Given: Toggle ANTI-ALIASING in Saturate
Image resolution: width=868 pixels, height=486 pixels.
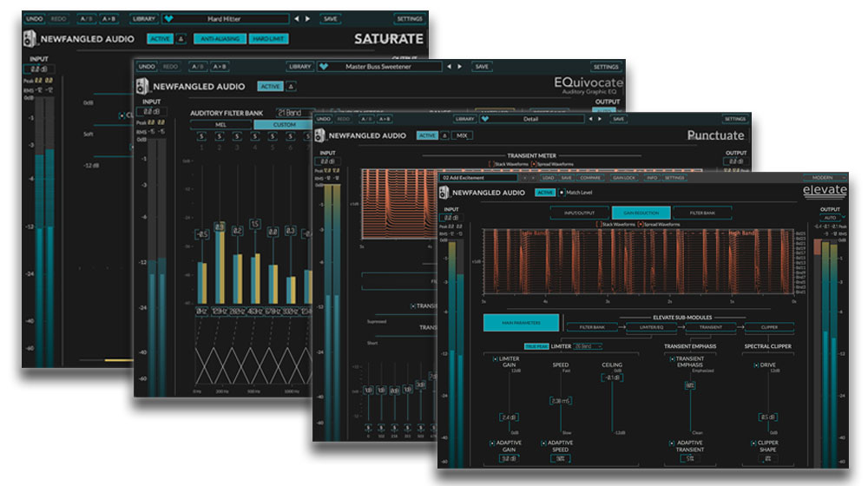Looking at the screenshot, I should point(220,39).
